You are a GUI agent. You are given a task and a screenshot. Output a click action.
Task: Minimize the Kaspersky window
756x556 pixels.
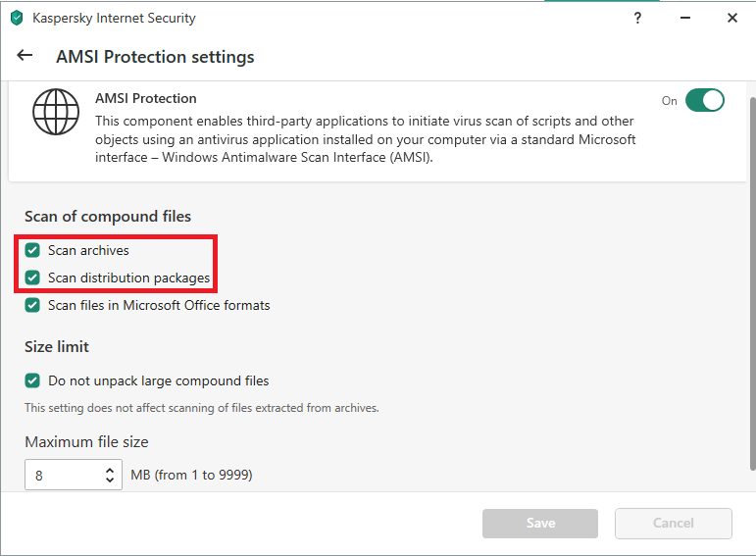(686, 18)
